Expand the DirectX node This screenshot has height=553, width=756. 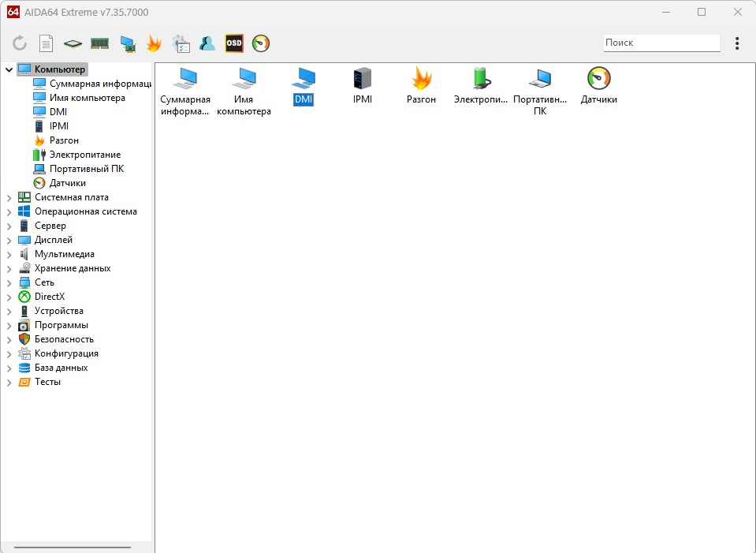pyautogui.click(x=9, y=297)
